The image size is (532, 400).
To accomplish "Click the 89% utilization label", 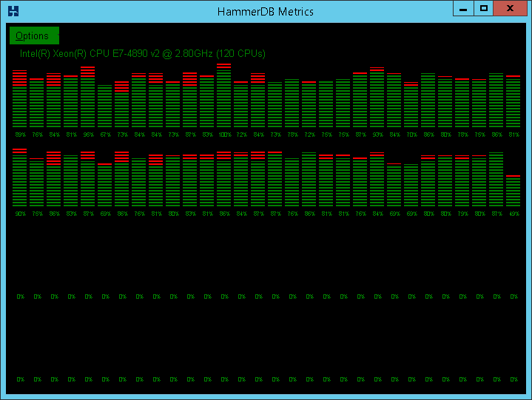I will tap(21, 135).
